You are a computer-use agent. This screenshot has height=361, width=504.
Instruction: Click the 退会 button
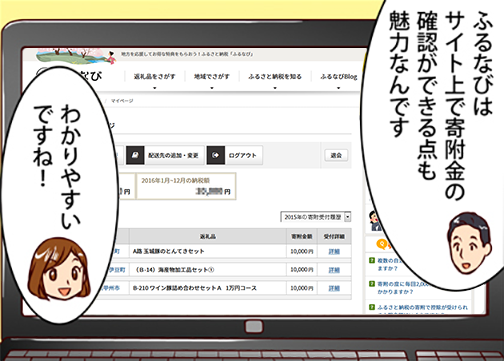(336, 155)
